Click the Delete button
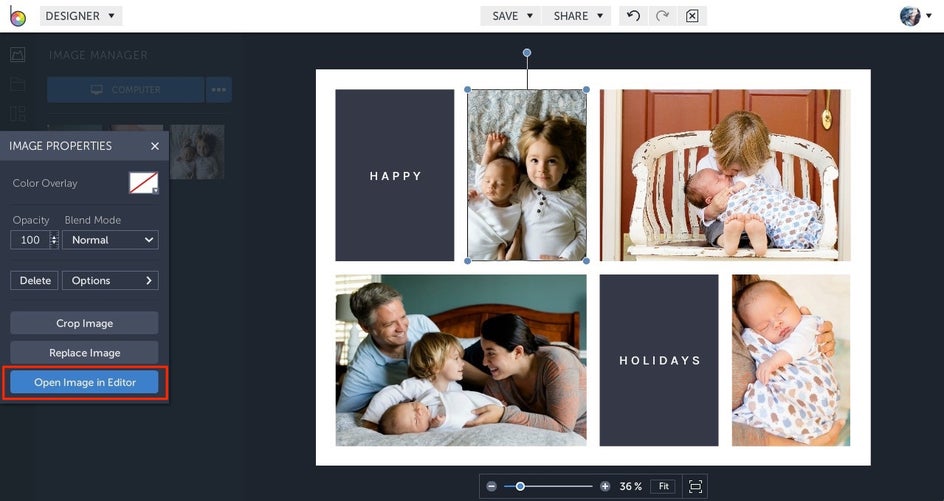This screenshot has height=501, width=944. click(35, 281)
